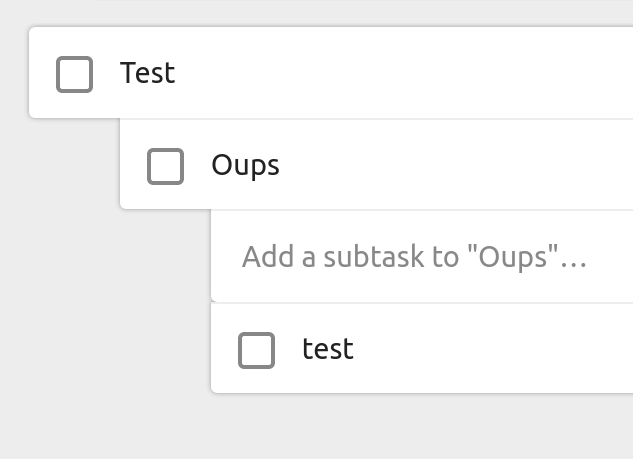Select the lowercase "test" subtask title
This screenshot has width=633, height=459.
pos(328,349)
